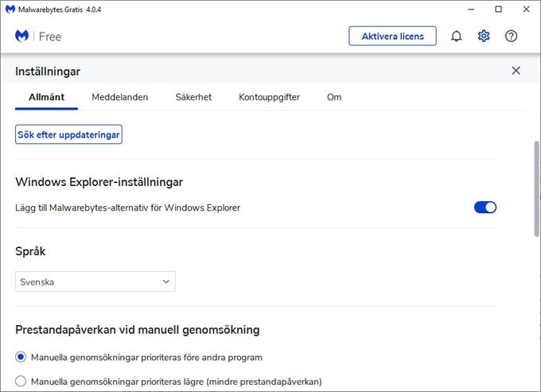Viewport: 541px width, 392px height.
Task: Open the notifications bell icon
Action: (456, 36)
